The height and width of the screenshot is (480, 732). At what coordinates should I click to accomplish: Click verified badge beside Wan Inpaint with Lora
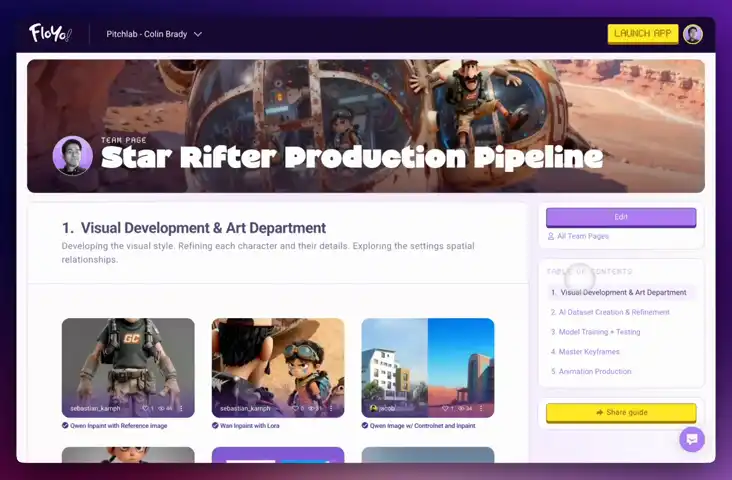tap(215, 425)
